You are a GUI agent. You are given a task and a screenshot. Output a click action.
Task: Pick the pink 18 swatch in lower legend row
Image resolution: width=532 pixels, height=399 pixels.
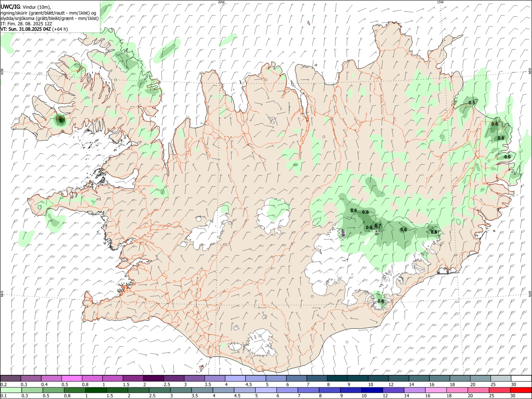tap(457, 390)
